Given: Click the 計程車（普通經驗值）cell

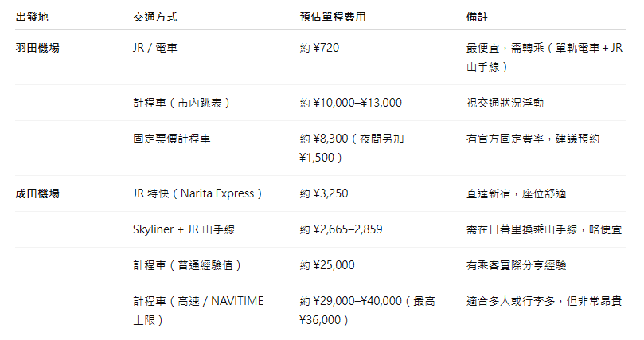Looking at the screenshot, I should click(x=188, y=265).
